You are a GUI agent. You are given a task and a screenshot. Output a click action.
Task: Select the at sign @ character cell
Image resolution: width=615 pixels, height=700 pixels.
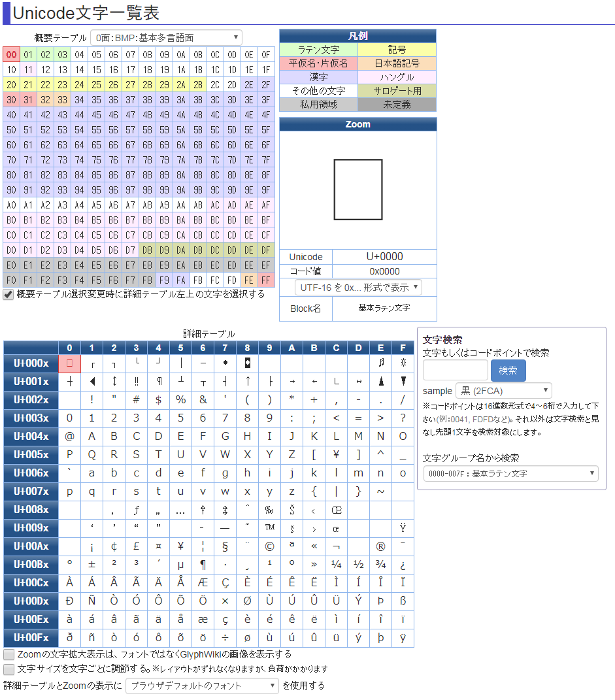point(69,437)
